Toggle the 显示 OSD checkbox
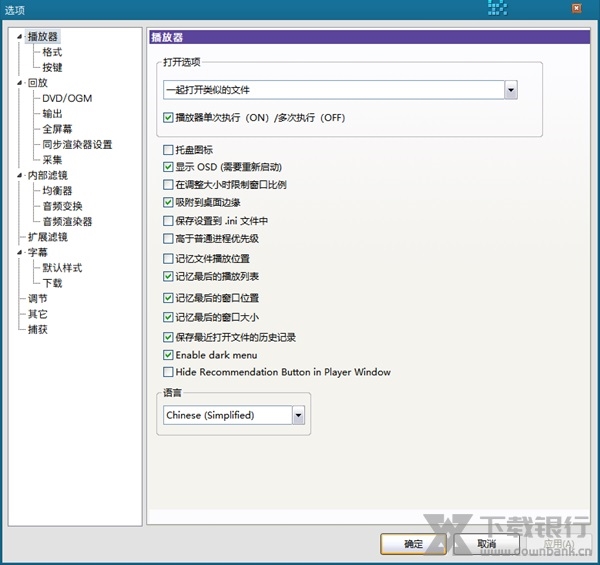 168,167
